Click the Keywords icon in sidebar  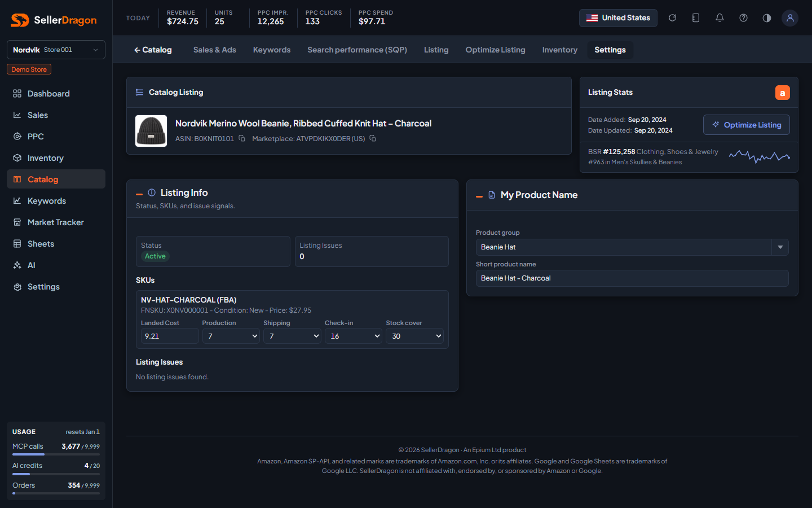point(17,201)
